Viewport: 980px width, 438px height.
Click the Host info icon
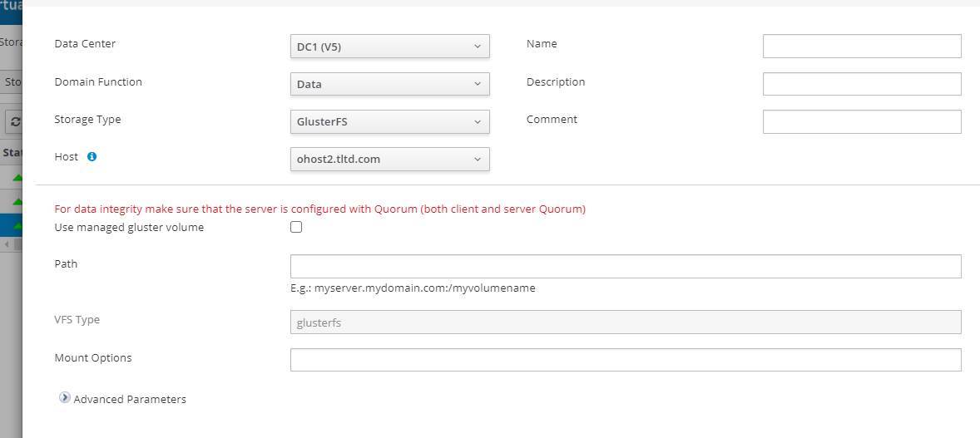click(92, 156)
